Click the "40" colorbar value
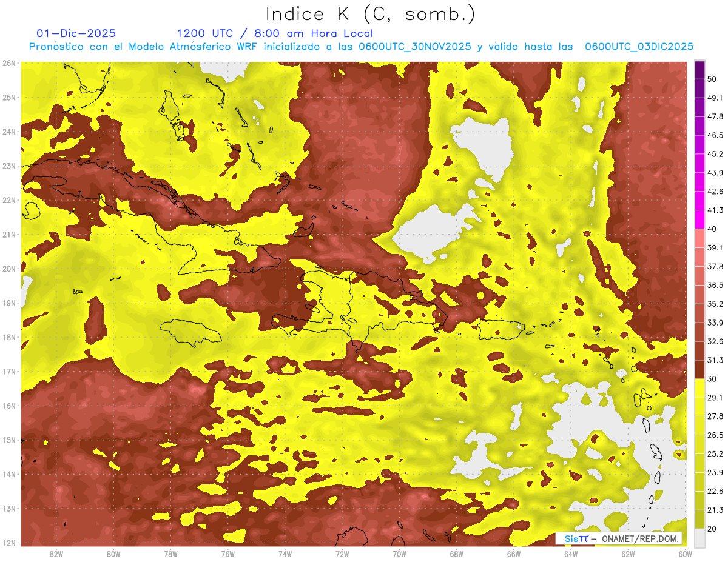 [x=712, y=229]
